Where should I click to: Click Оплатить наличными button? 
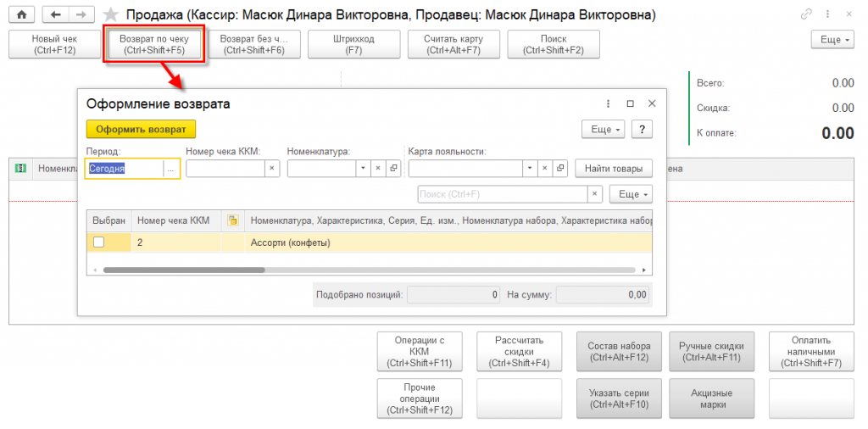pyautogui.click(x=811, y=352)
